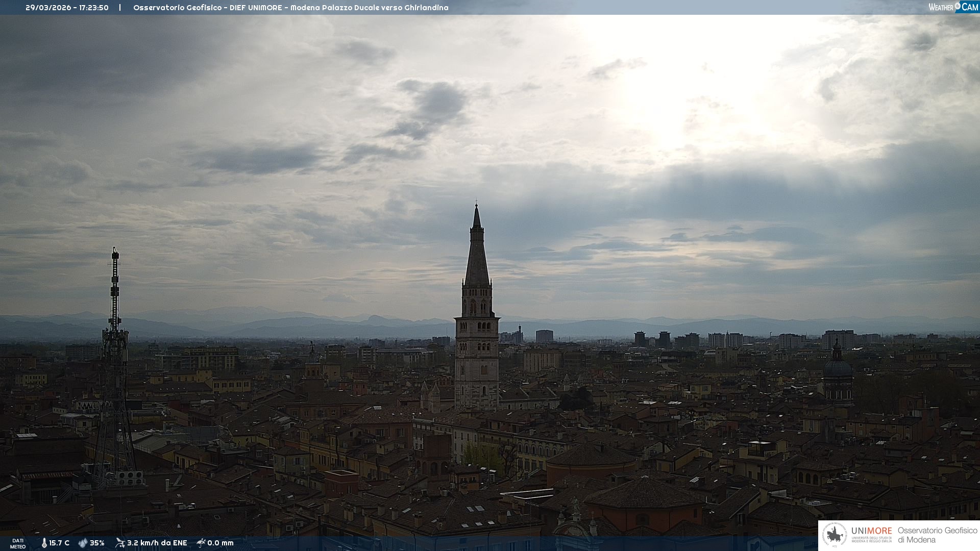The image size is (980, 551).
Task: Click the thermometer temperature icon
Action: coord(44,543)
